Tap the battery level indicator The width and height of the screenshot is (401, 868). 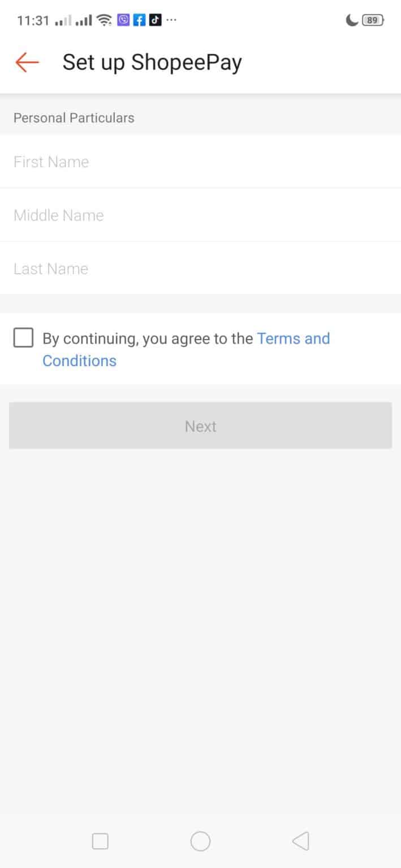(372, 20)
